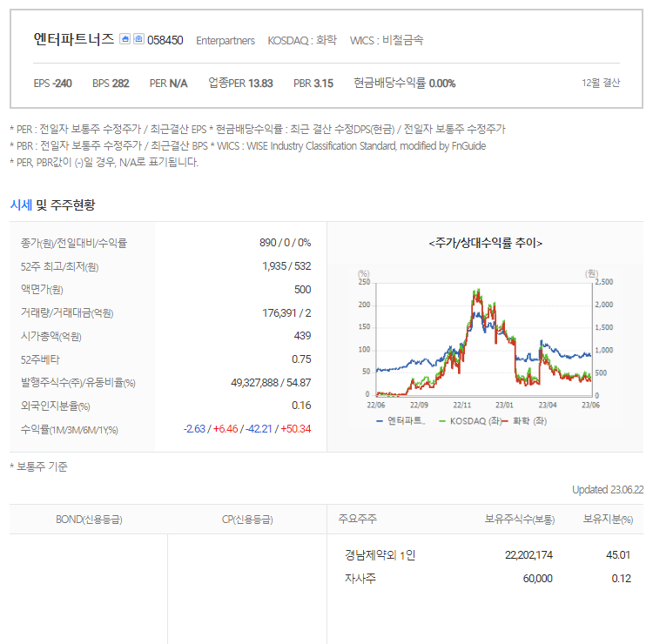Image resolution: width=653 pixels, height=644 pixels.
Task: Click the 23/04 x-axis label
Action: click(548, 405)
